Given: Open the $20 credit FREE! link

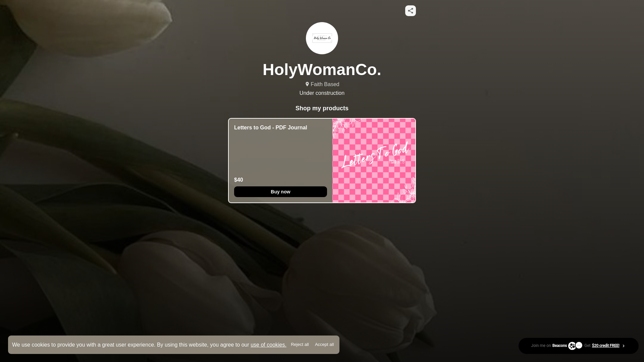Looking at the screenshot, I should tap(605, 346).
